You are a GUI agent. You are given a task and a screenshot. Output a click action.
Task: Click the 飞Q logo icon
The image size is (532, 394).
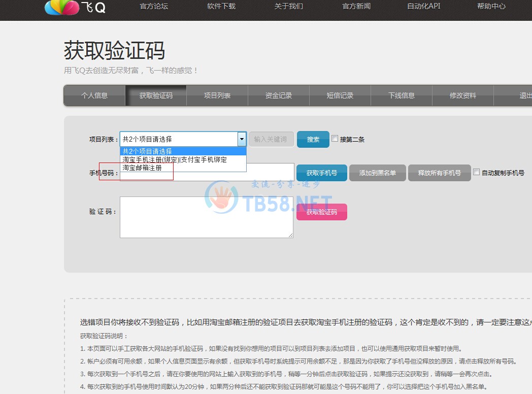point(62,7)
